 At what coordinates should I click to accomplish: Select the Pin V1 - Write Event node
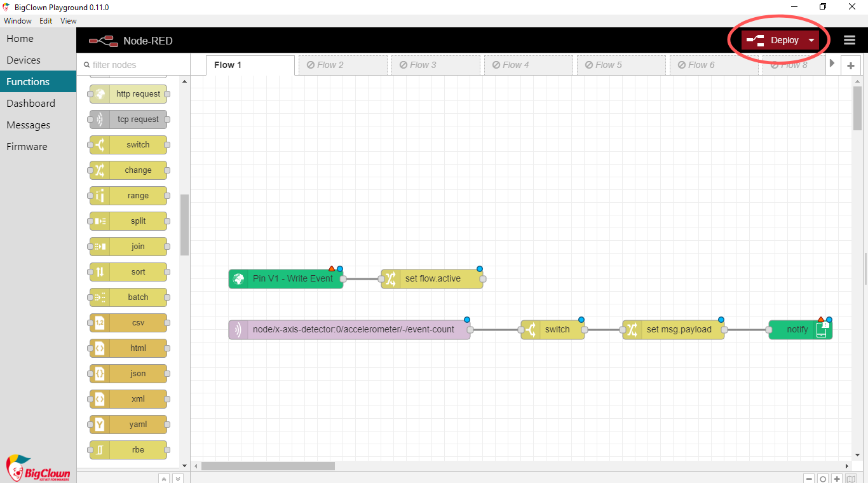point(286,279)
